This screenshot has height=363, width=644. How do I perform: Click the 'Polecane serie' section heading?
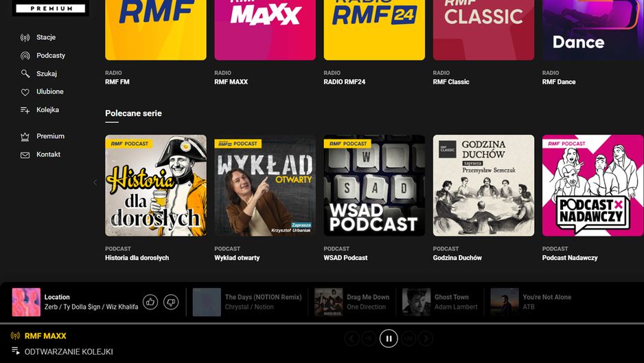133,113
